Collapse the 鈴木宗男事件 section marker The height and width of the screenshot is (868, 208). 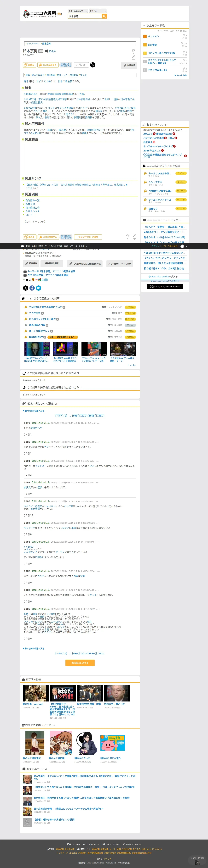click(23, 124)
